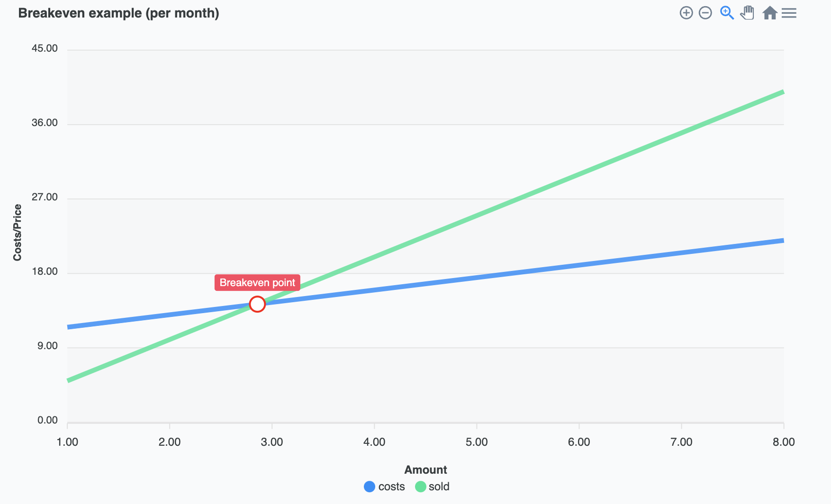Open the chart hamburger menu
The image size is (831, 504).
[x=789, y=13]
